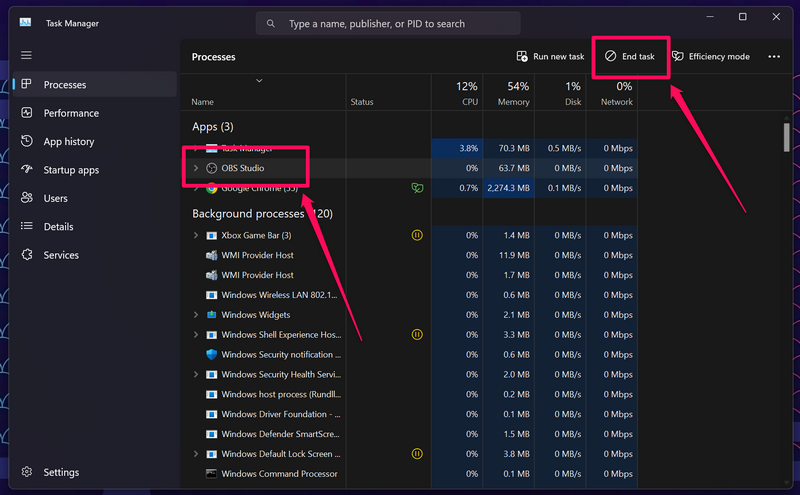Viewport: 800px width, 495px height.
Task: Click the Google Chrome process icon
Action: [212, 188]
